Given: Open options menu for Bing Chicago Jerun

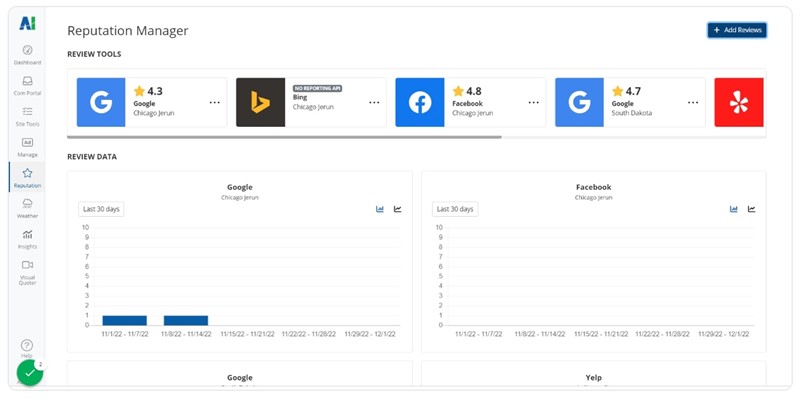Looking at the screenshot, I should [374, 102].
